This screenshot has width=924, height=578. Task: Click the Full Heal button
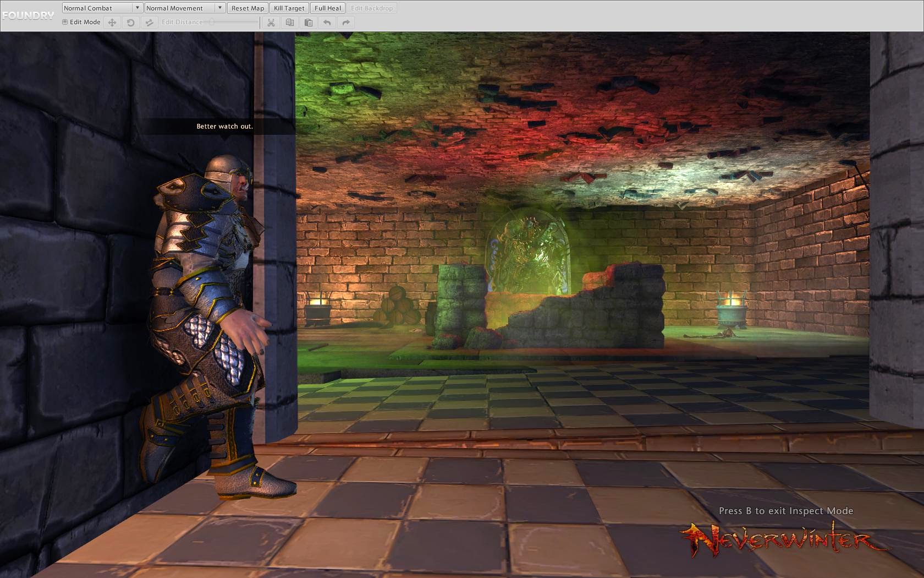pos(328,8)
